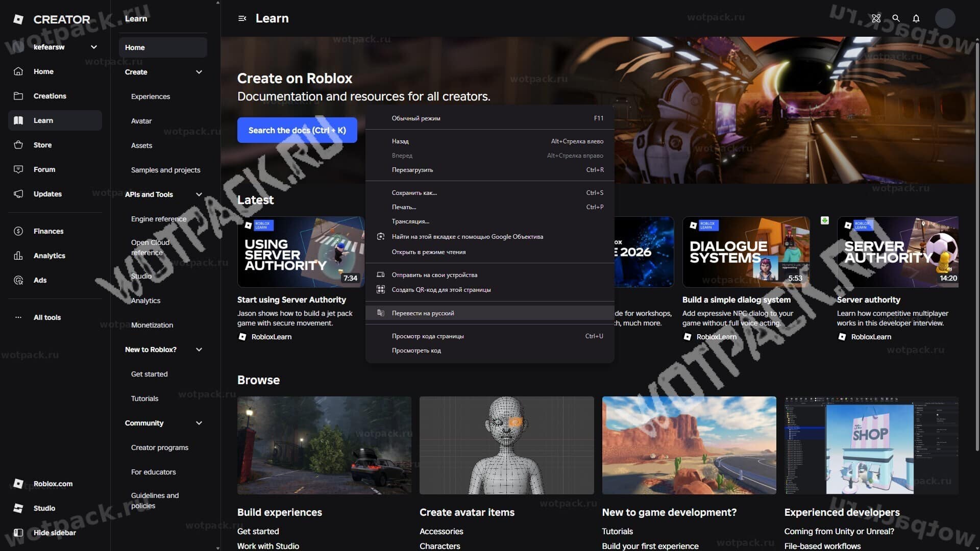Open the Studio icon at sidebar bottom
980x551 pixels.
[18, 508]
